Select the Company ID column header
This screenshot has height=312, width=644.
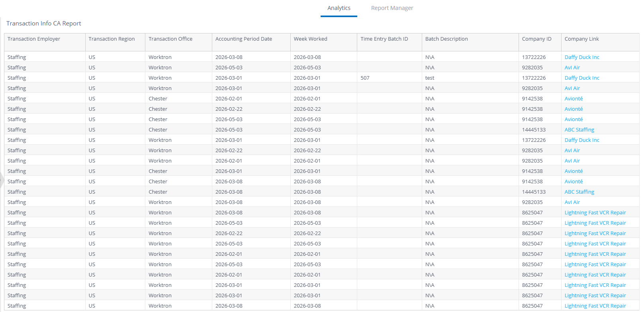tap(540, 42)
